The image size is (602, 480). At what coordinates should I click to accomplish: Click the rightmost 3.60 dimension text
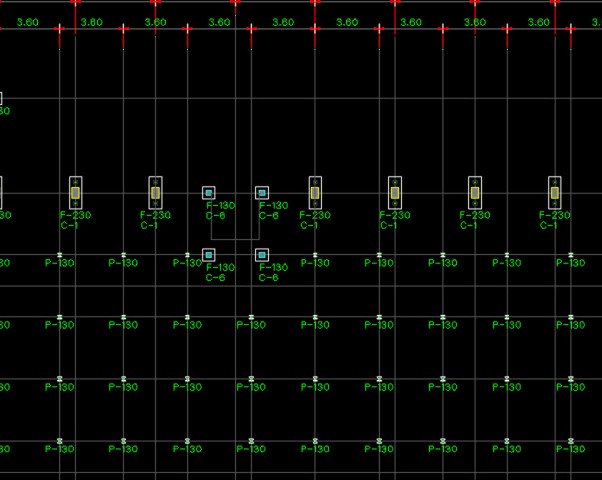(538, 21)
